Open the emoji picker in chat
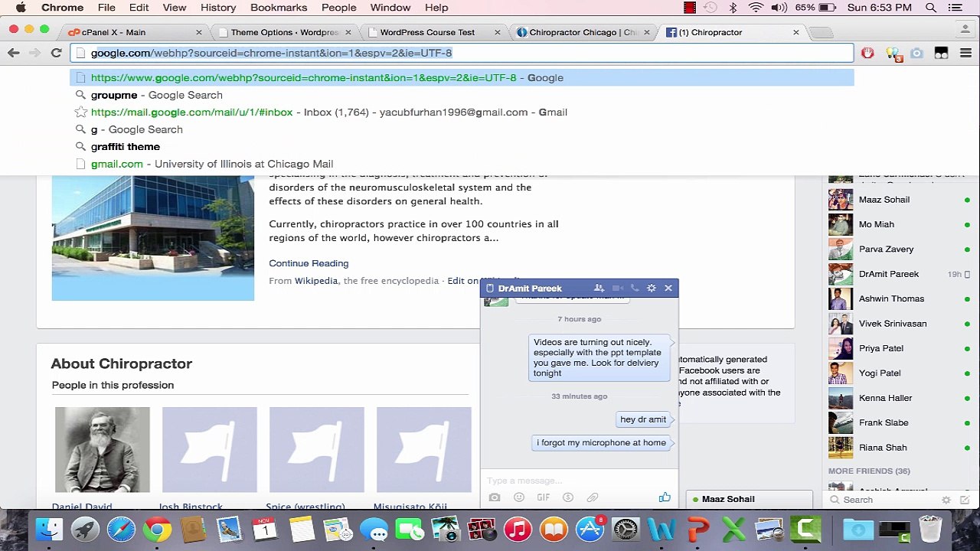Image resolution: width=980 pixels, height=551 pixels. [x=519, y=497]
